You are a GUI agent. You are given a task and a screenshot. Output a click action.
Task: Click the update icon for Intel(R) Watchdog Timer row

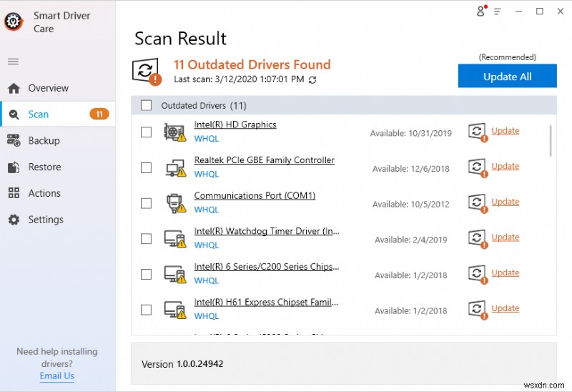tap(478, 238)
